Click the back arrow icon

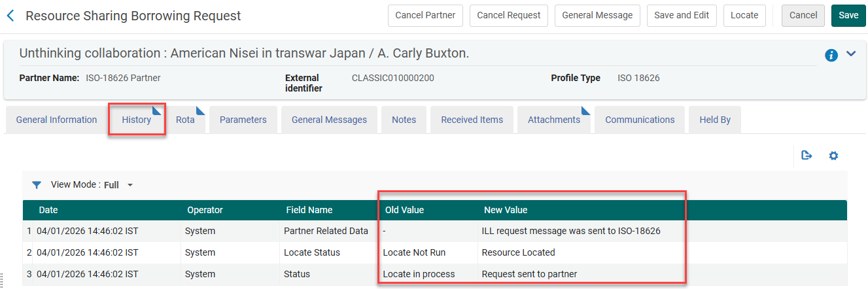coord(10,16)
